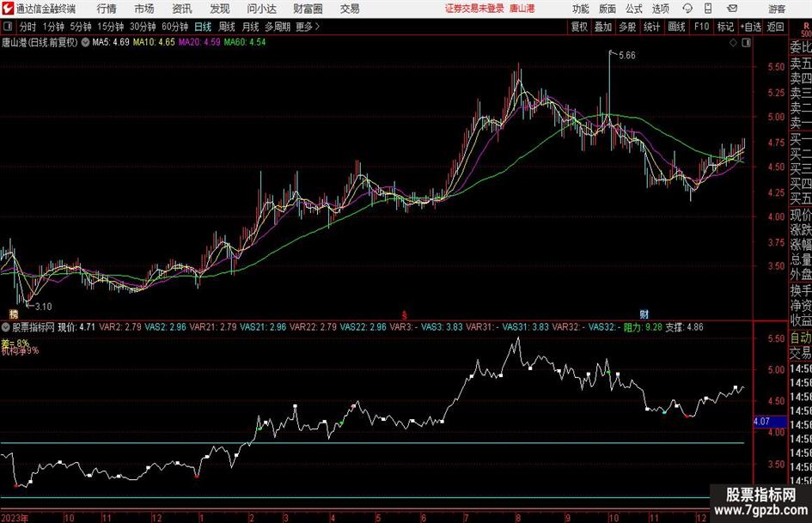Viewport: 812px width, 523px height.
Task: Select the 月线 monthly tab
Action: [x=250, y=27]
